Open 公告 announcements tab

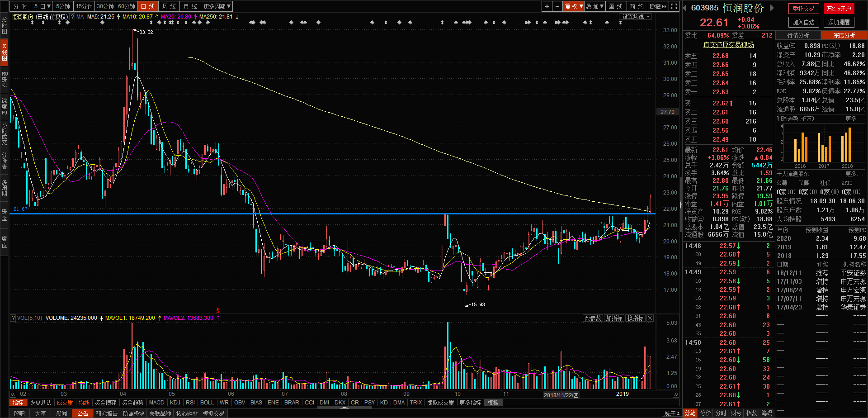coord(83,413)
